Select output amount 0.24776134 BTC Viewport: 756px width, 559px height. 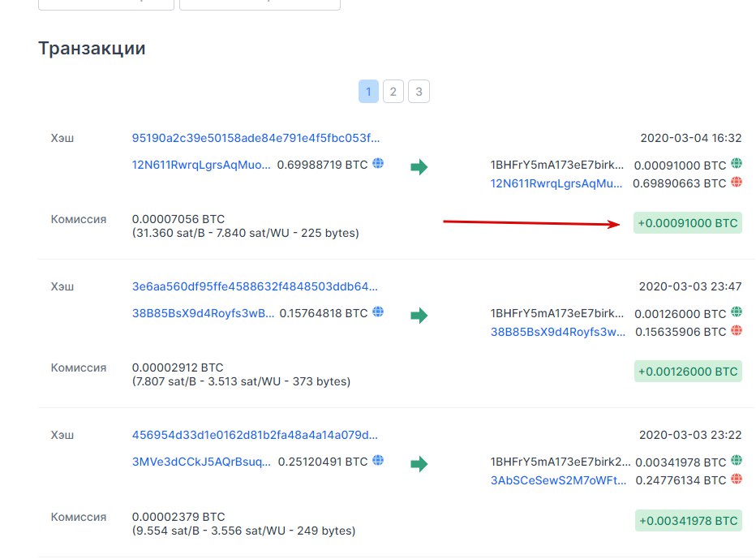coord(681,481)
